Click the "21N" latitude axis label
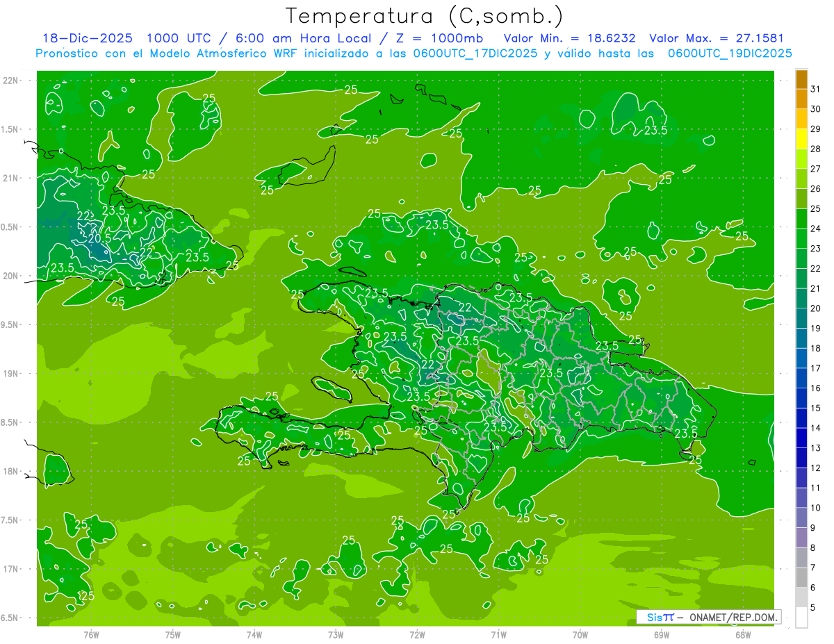This screenshot has width=834, height=644. click(x=11, y=178)
